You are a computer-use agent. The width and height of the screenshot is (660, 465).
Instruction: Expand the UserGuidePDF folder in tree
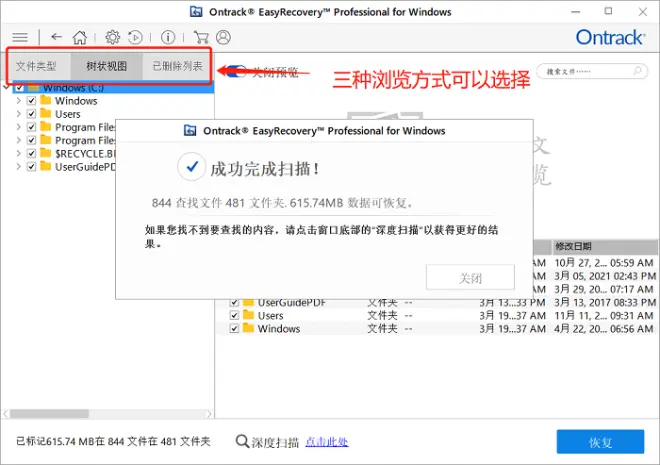click(x=19, y=167)
